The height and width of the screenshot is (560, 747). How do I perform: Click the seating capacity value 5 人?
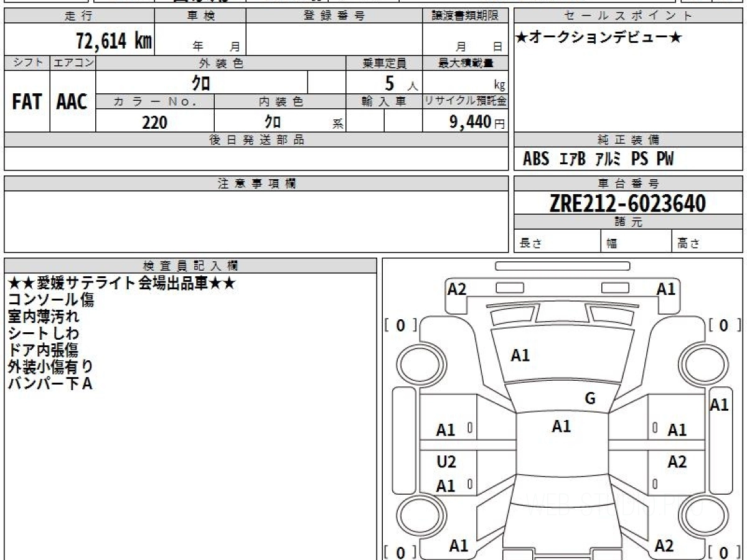[x=401, y=83]
